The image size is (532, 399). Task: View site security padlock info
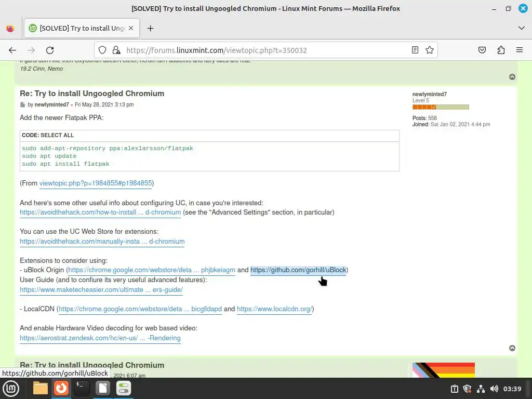[116, 50]
